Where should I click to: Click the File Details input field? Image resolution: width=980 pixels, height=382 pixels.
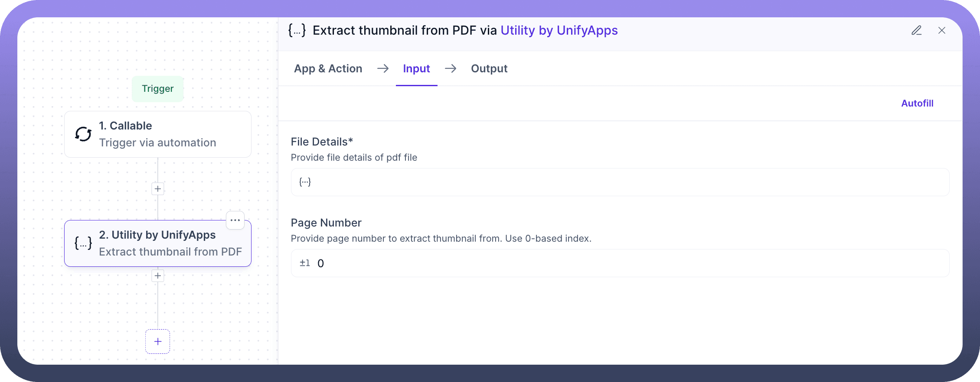coord(620,182)
